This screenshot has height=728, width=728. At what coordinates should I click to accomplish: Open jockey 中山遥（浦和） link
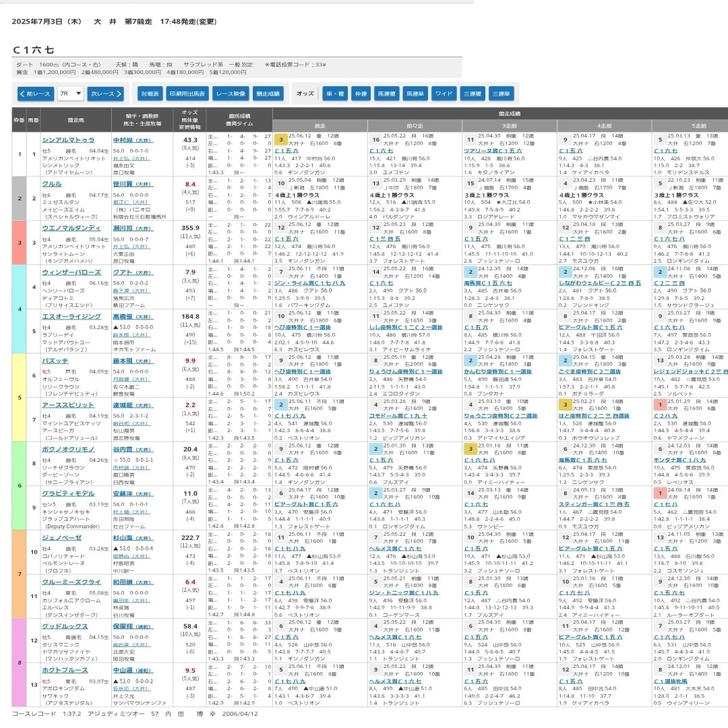133,670
